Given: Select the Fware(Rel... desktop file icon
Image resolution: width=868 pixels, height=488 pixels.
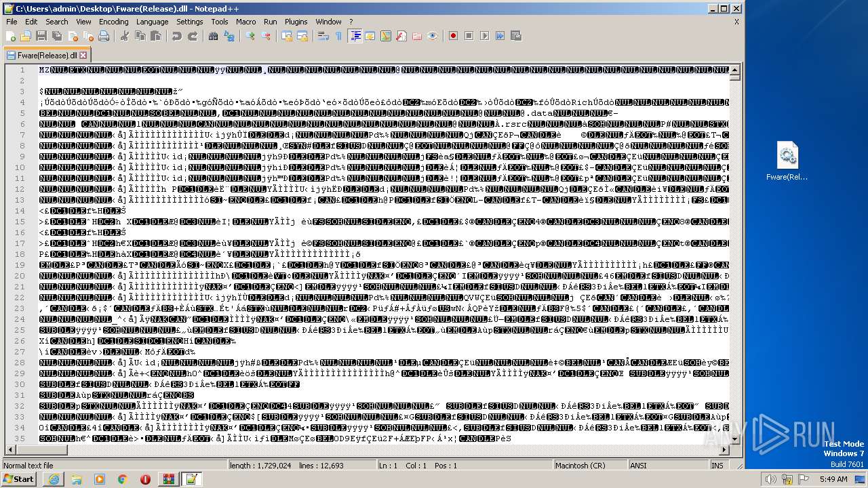Looking at the screenshot, I should click(x=787, y=161).
